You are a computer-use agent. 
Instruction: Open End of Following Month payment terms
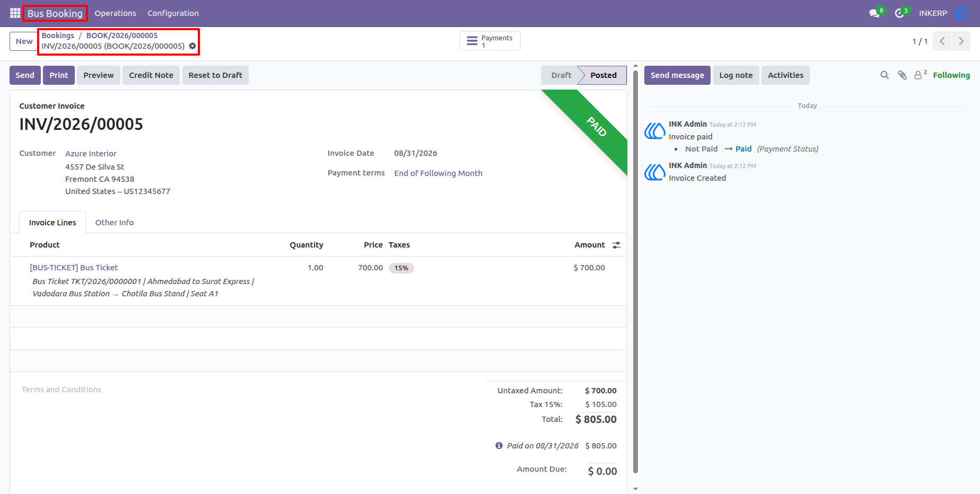click(438, 173)
